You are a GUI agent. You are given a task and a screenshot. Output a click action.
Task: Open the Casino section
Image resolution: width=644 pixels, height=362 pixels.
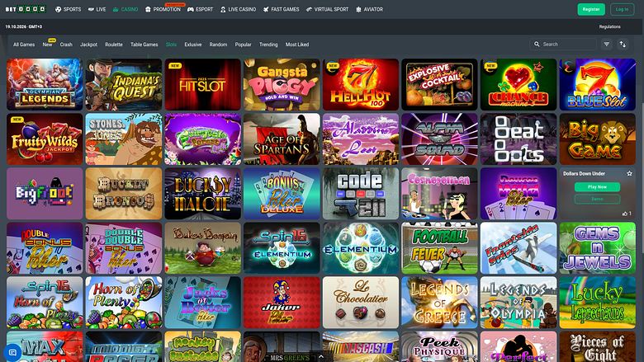[125, 9]
